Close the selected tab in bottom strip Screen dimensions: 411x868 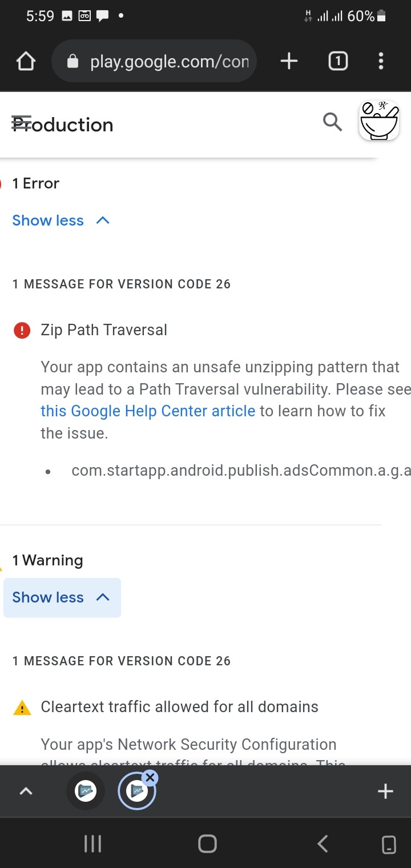click(150, 777)
